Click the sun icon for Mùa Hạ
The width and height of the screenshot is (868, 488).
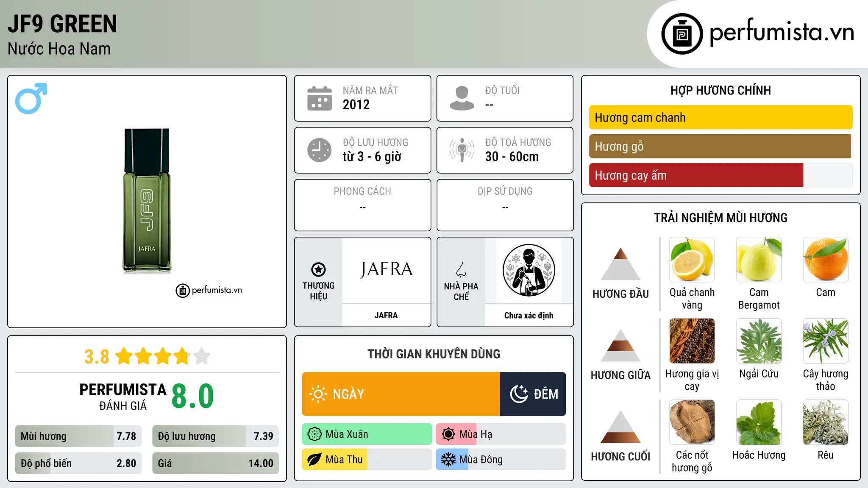point(448,434)
